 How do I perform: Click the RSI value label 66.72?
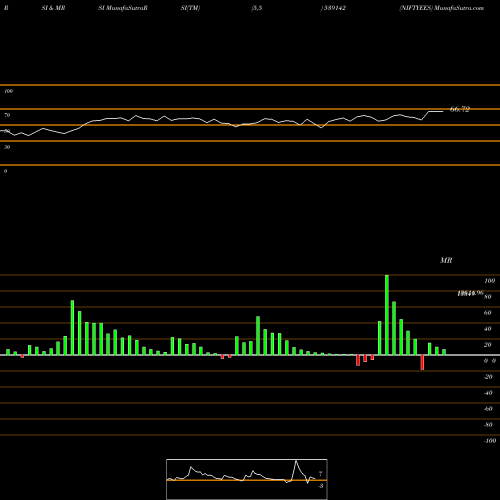[x=460, y=109]
